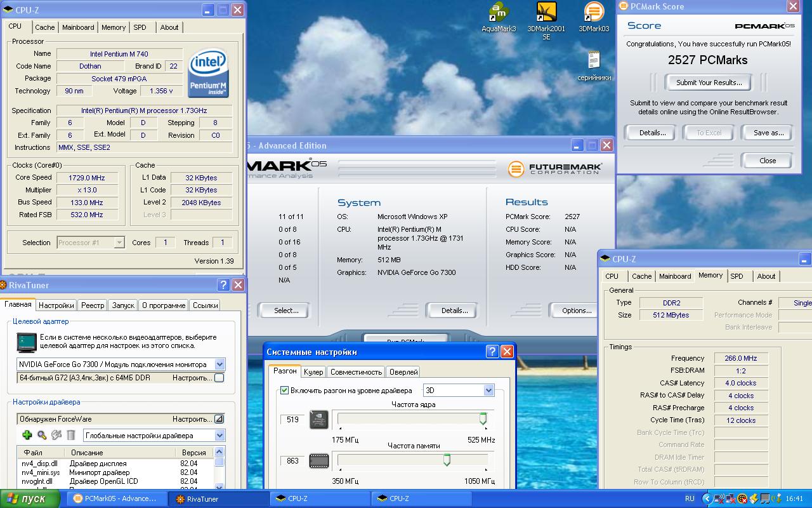
Task: Open the 3D mode dropdown
Action: [x=488, y=391]
